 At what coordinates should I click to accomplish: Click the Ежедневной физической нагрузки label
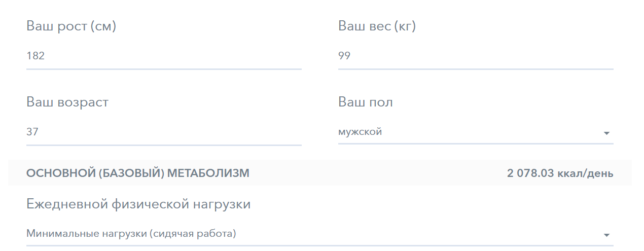138,204
